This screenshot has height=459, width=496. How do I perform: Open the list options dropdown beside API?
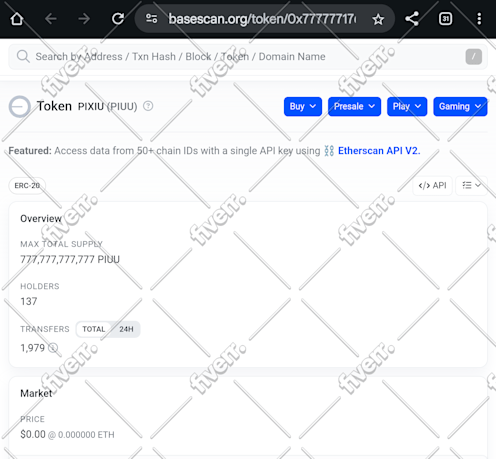(471, 185)
